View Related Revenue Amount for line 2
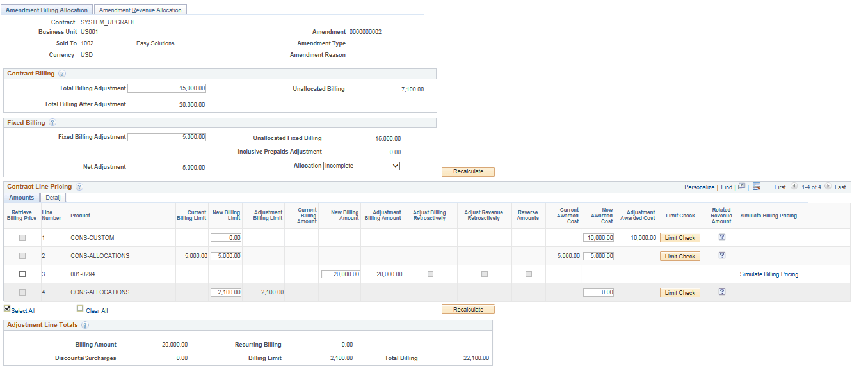This screenshot has height=371, width=868. click(x=721, y=255)
